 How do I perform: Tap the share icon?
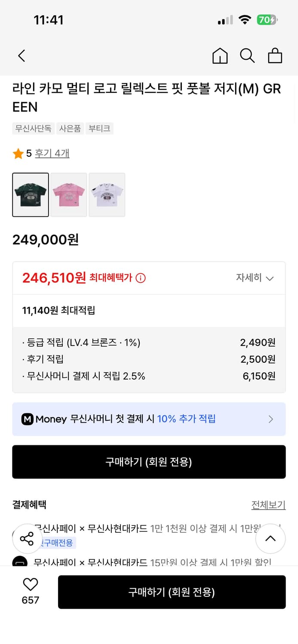point(27,538)
